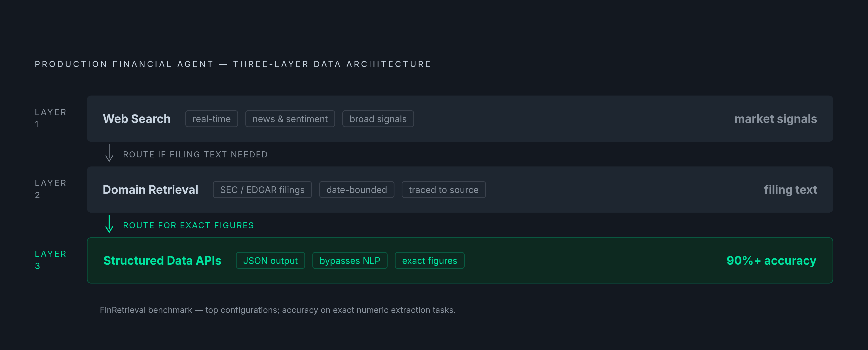
Task: Click the FinRetrieval benchmark footnote
Action: [278, 310]
